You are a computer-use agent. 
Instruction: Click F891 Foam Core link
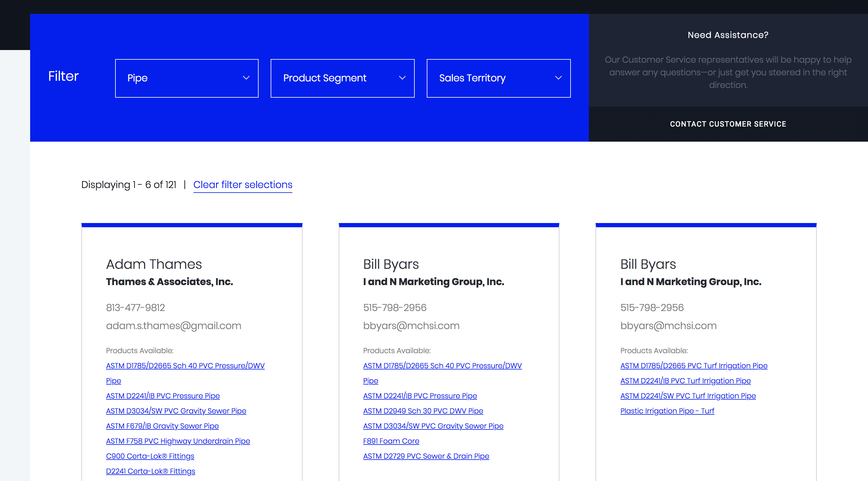click(391, 441)
